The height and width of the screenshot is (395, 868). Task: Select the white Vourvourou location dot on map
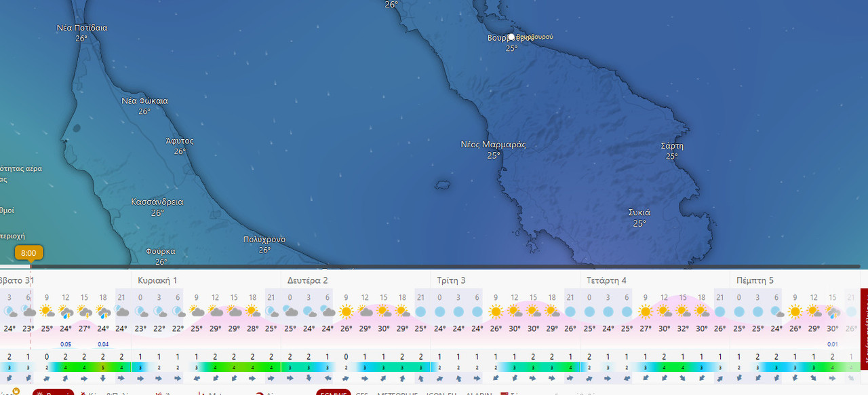click(511, 37)
